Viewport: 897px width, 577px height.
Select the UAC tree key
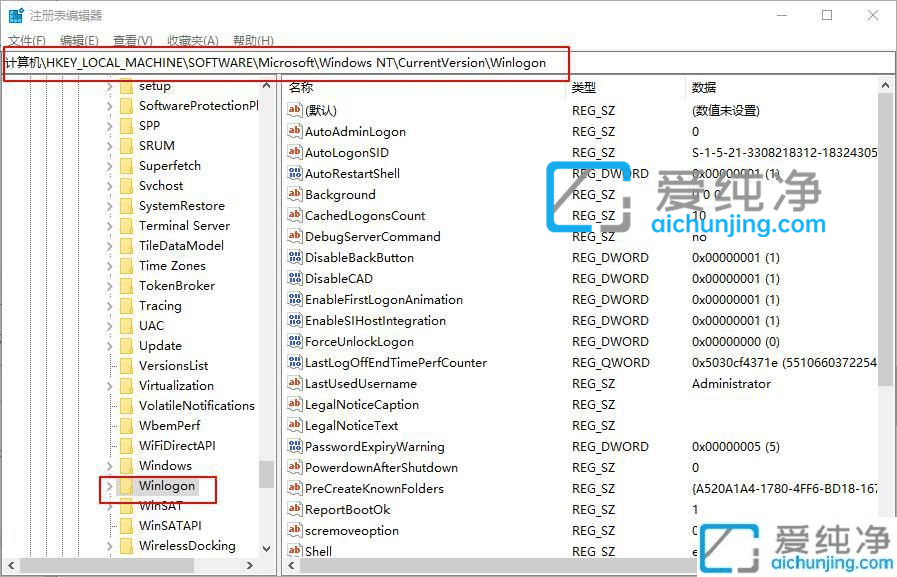pyautogui.click(x=152, y=325)
